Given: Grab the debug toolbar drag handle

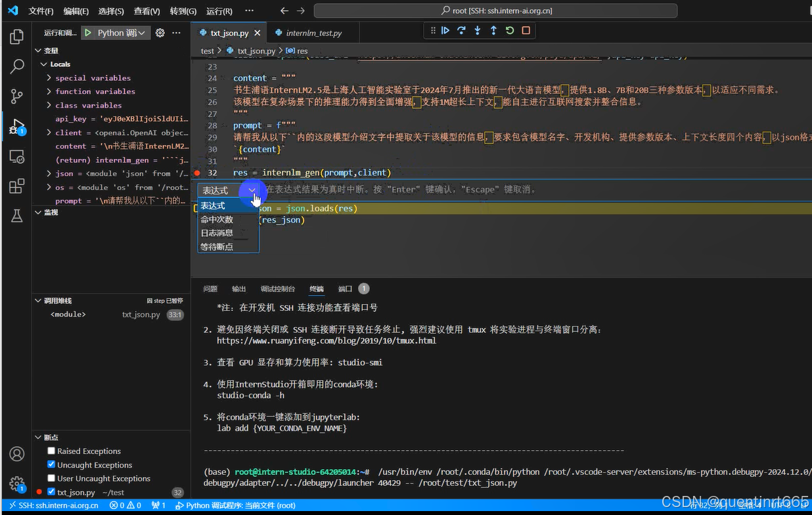Looking at the screenshot, I should coord(432,30).
